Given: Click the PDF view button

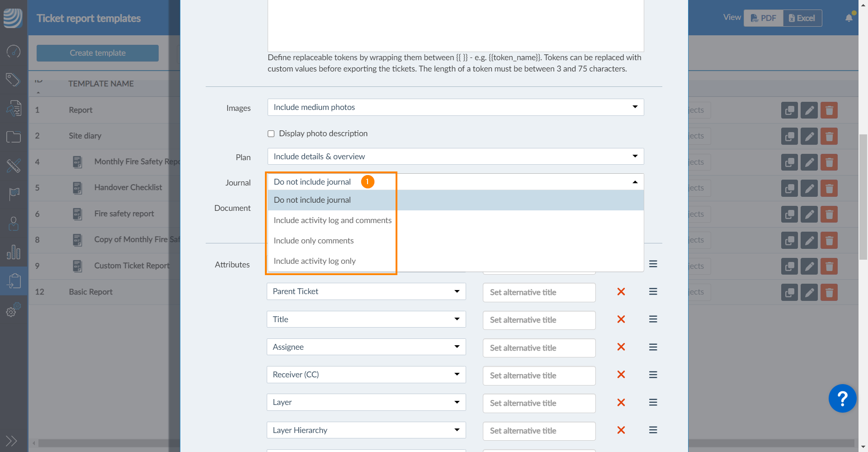Looking at the screenshot, I should tap(764, 18).
